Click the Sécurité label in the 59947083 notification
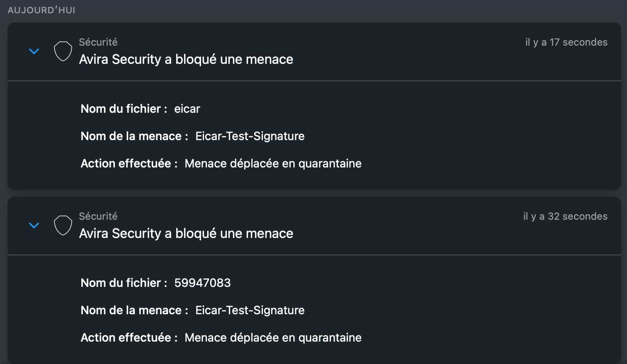Screen dimensions: 627x364 (98, 216)
